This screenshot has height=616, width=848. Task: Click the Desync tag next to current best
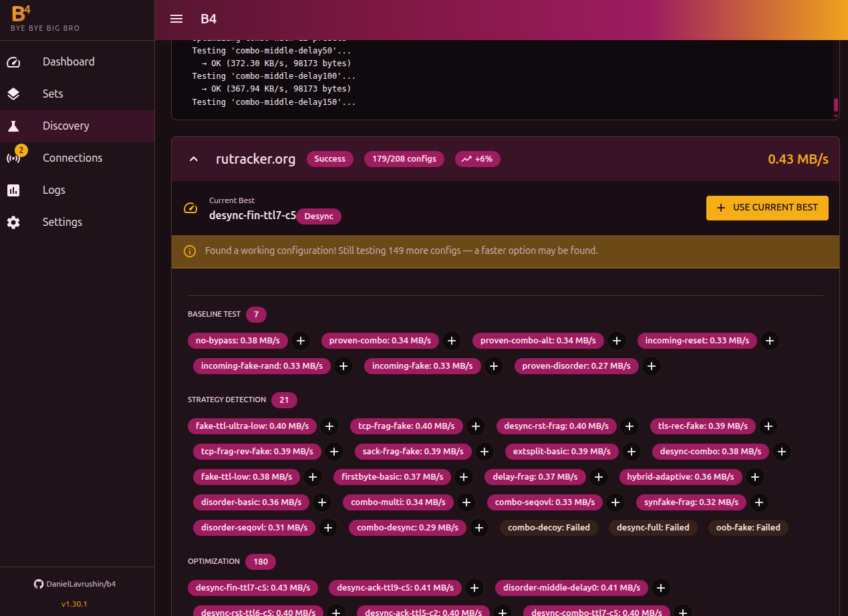click(x=319, y=216)
